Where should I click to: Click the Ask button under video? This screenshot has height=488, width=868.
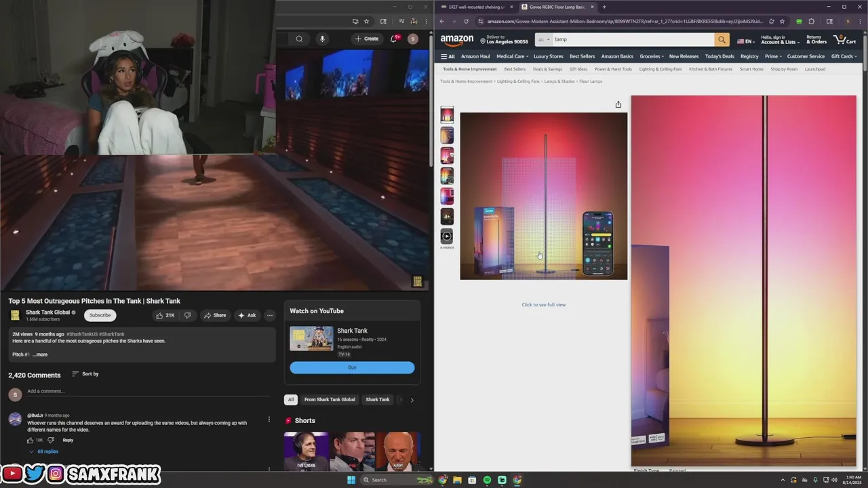pyautogui.click(x=247, y=315)
